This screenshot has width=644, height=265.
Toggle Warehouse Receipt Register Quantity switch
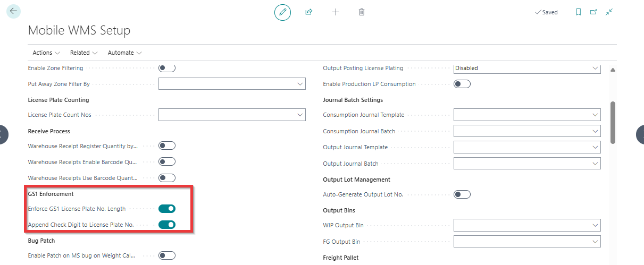167,146
